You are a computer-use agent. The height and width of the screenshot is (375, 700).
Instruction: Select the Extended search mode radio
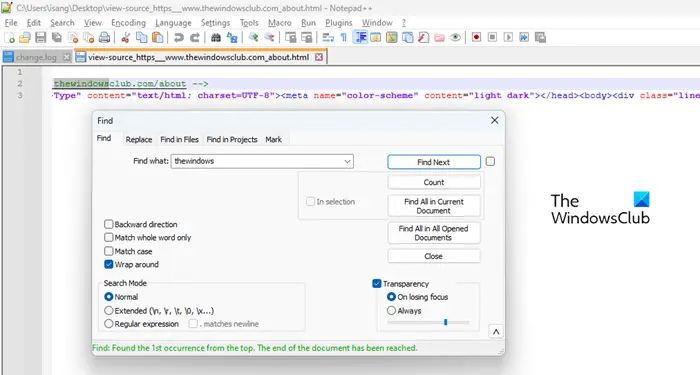click(108, 310)
